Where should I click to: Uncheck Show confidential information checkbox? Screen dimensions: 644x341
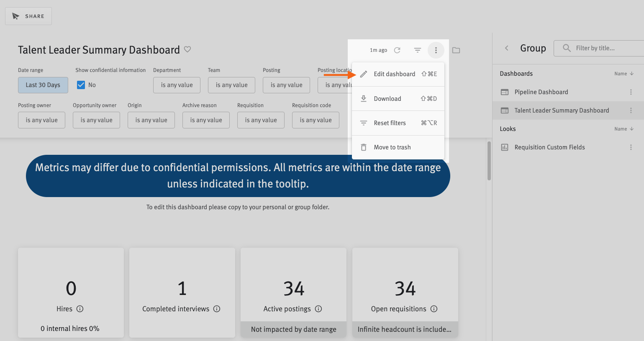(81, 85)
